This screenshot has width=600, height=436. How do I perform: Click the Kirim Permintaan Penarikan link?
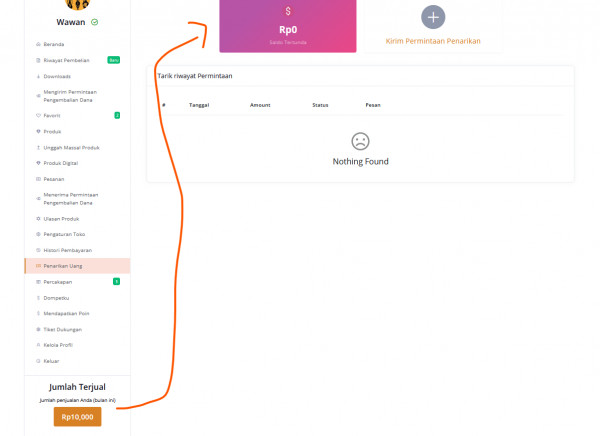[433, 41]
